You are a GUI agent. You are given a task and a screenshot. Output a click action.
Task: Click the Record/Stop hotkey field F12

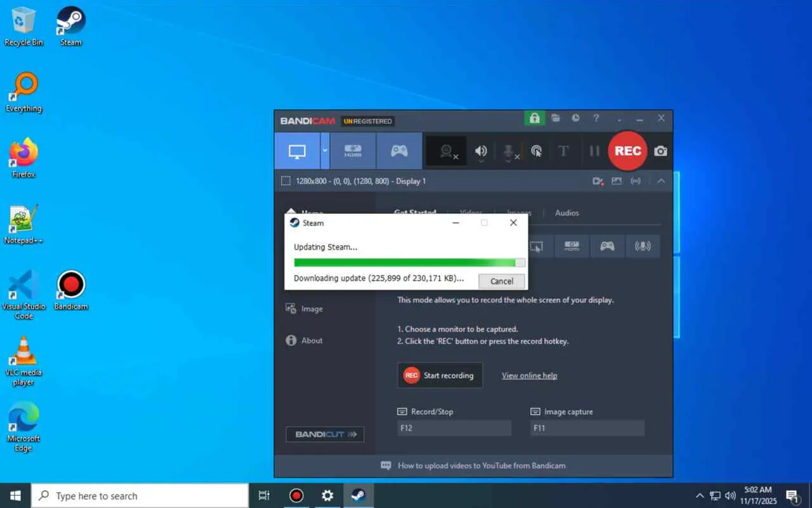(x=454, y=428)
